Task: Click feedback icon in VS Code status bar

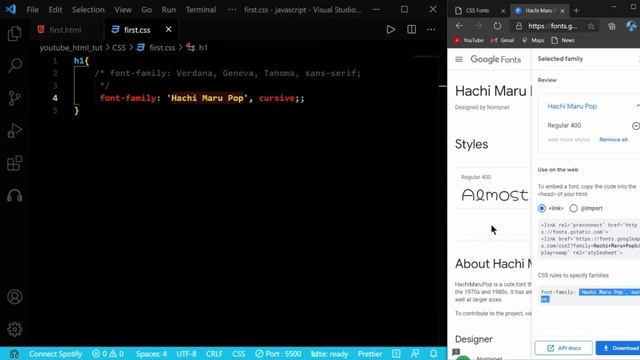Action: coord(415,354)
